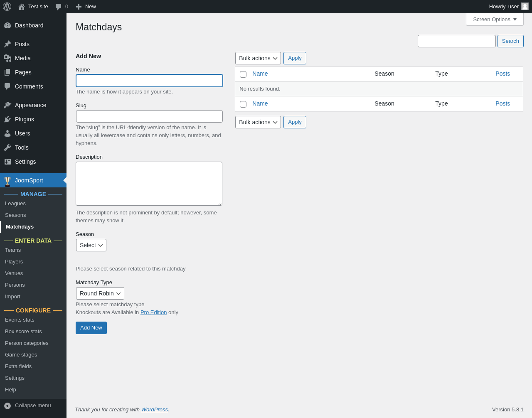Viewport: 532px width, 418px height.
Task: Open top Bulk actions dropdown
Action: pyautogui.click(x=258, y=58)
